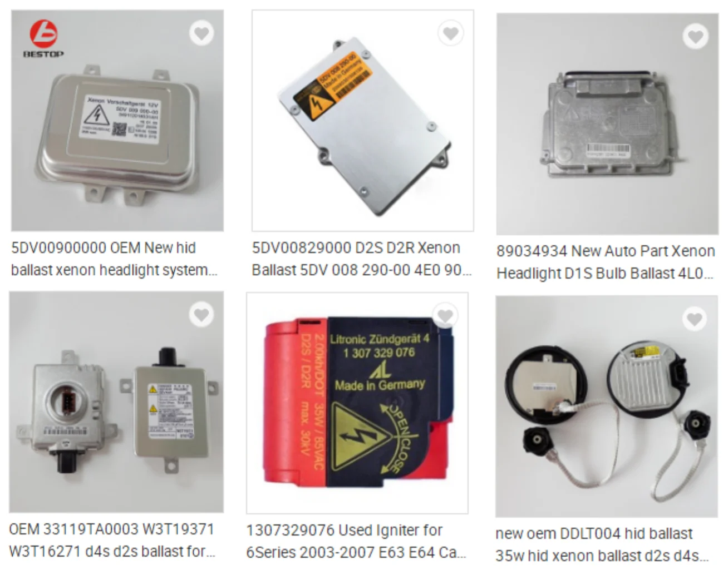The image size is (728, 570).
Task: Save the DDLT004 hid ballast to favorites
Action: tap(694, 319)
